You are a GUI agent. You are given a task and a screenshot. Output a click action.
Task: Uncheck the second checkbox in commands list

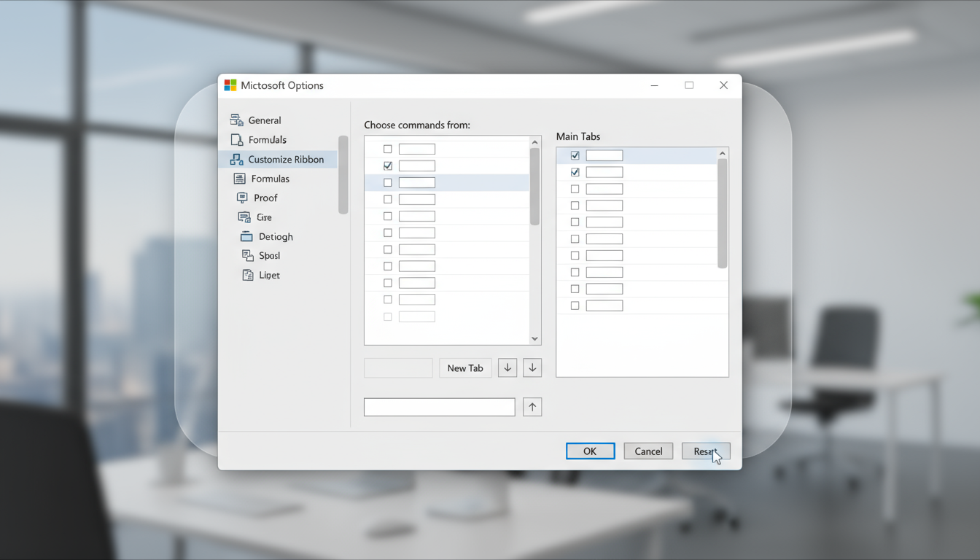point(388,166)
